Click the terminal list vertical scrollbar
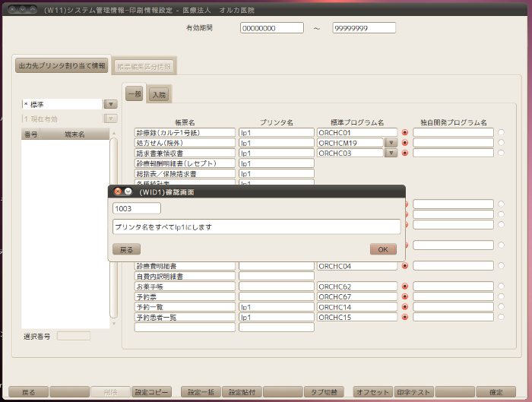532x402 pixels. coord(114,228)
